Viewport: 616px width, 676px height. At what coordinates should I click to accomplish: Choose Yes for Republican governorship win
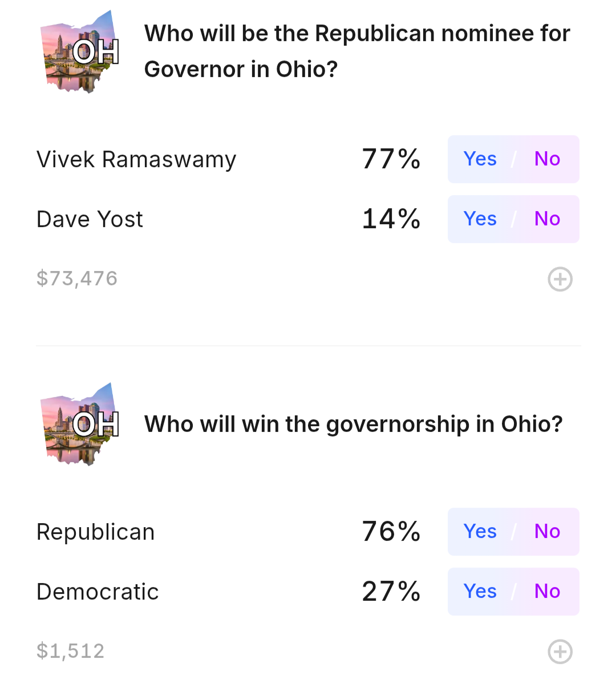[480, 532]
